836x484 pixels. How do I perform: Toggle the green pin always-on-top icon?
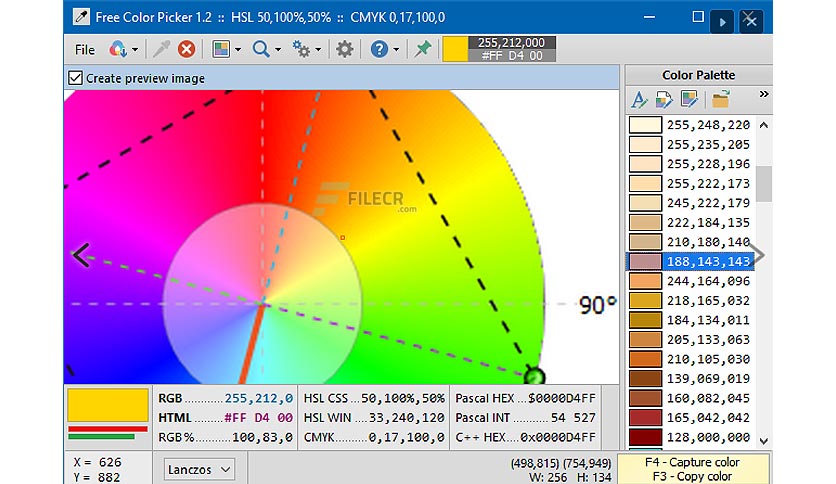(423, 49)
